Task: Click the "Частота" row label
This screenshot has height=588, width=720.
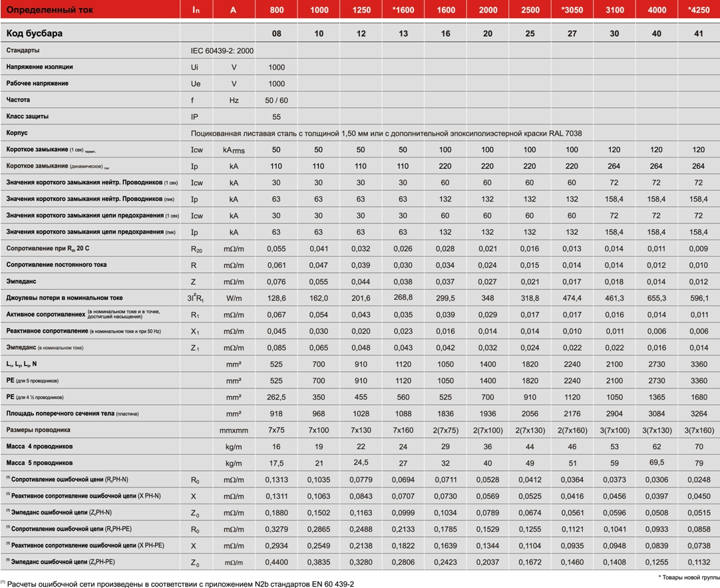Action: tap(18, 100)
